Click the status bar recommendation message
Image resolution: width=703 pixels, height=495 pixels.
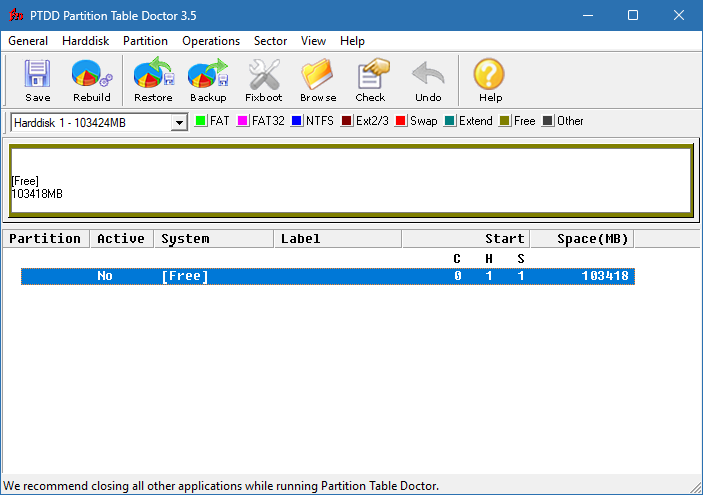(221, 486)
